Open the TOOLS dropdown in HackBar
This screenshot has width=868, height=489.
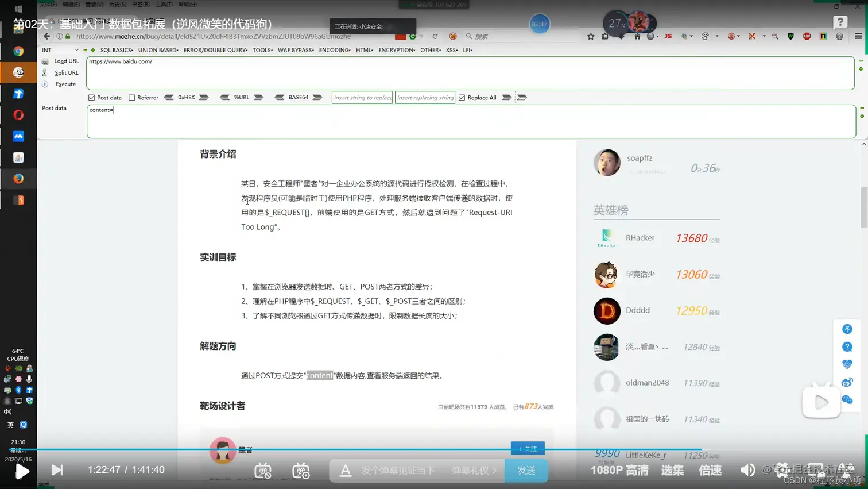pos(262,50)
